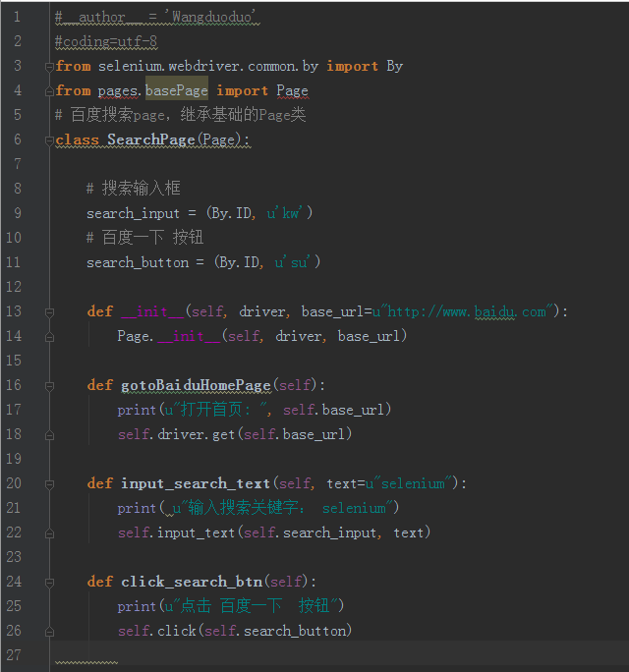629x672 pixels.
Task: Click the 打开首页 string on line 17
Action: pyautogui.click(x=215, y=410)
